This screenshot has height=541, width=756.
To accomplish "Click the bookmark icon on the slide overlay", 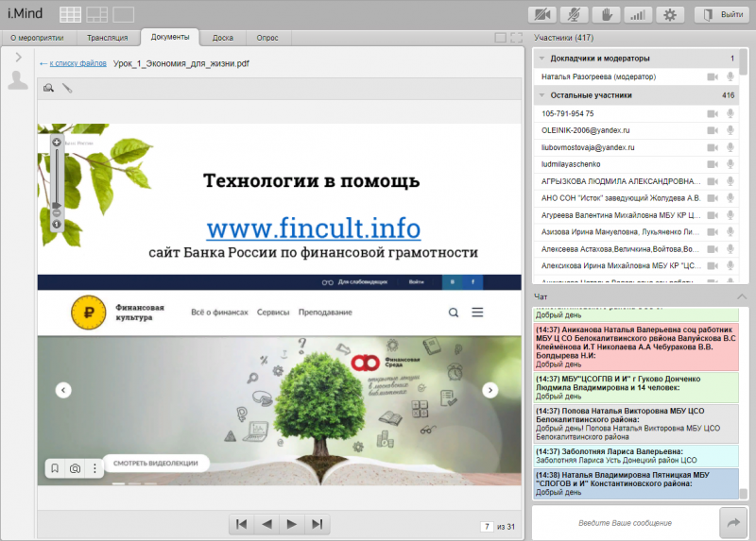I will [x=55, y=468].
